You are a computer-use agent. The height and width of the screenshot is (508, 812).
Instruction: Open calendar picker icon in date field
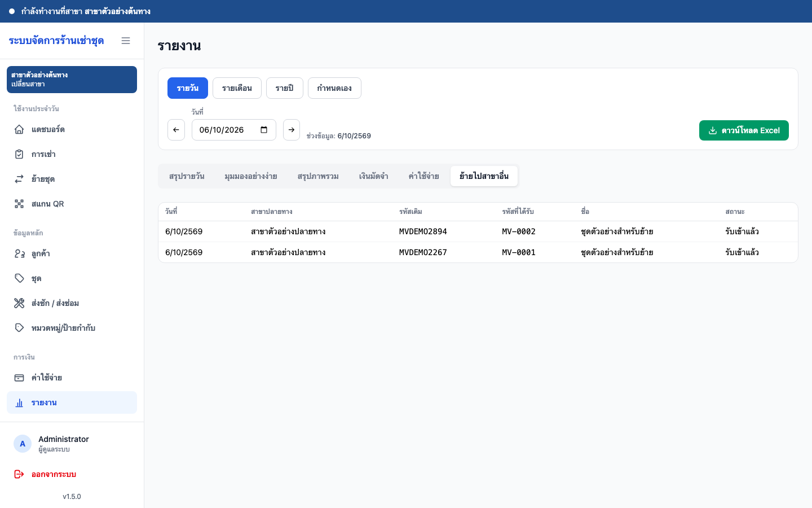click(x=264, y=130)
